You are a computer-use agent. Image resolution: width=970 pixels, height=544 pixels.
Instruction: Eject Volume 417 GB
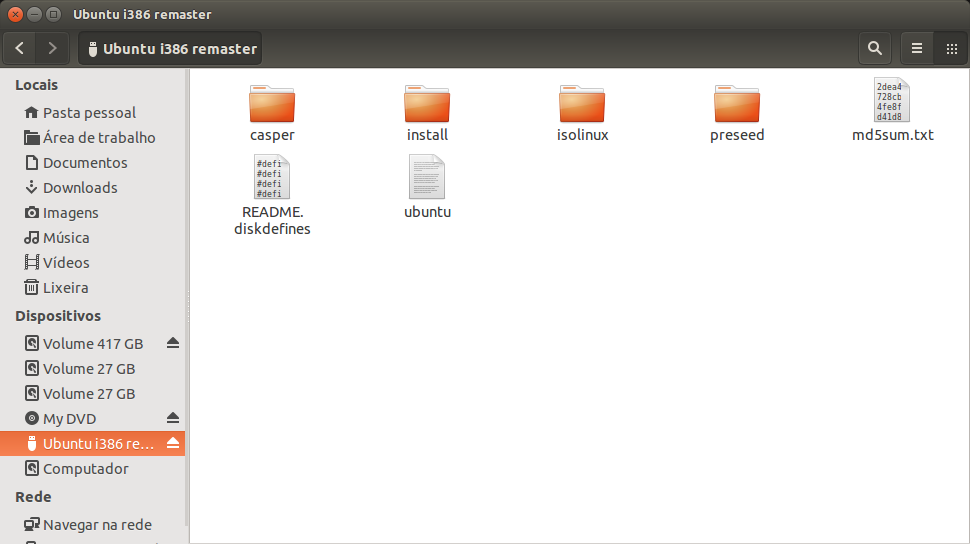point(173,343)
